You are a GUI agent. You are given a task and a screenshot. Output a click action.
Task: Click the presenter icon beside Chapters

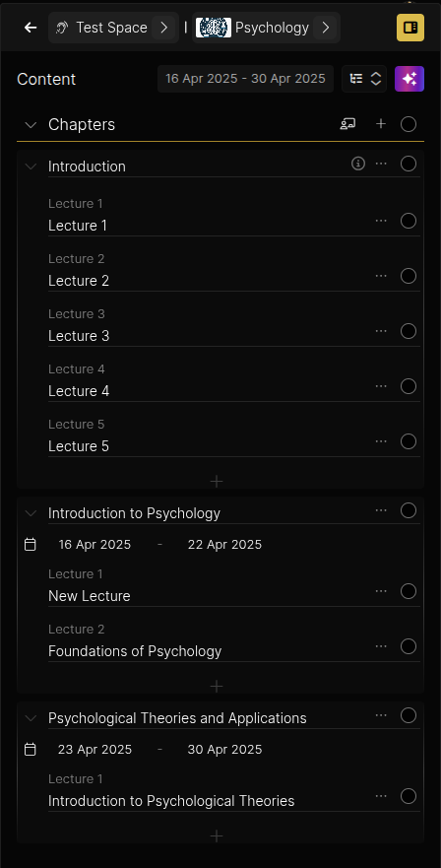click(x=347, y=124)
